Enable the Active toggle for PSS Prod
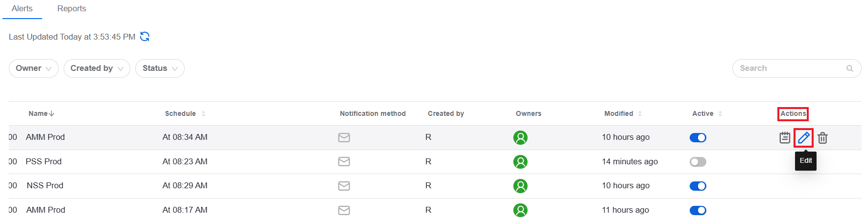The image size is (868, 221). (x=698, y=162)
